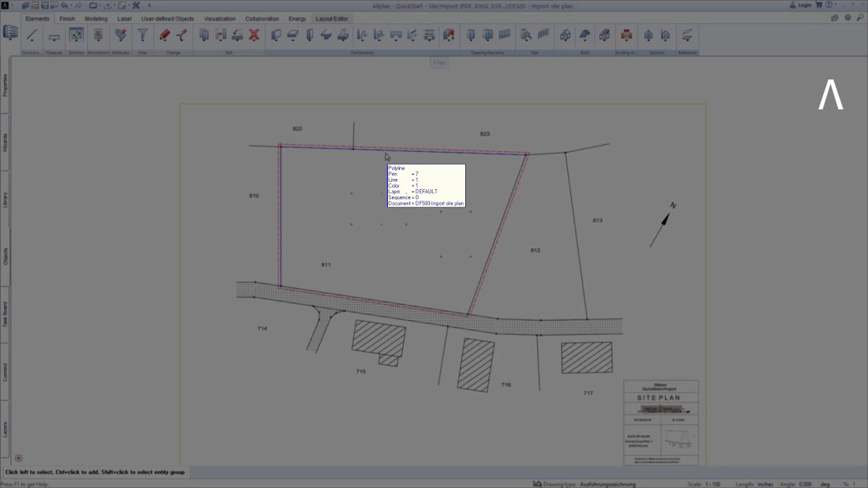The width and height of the screenshot is (868, 488).
Task: Expand the Objects side palette
Action: [5, 256]
